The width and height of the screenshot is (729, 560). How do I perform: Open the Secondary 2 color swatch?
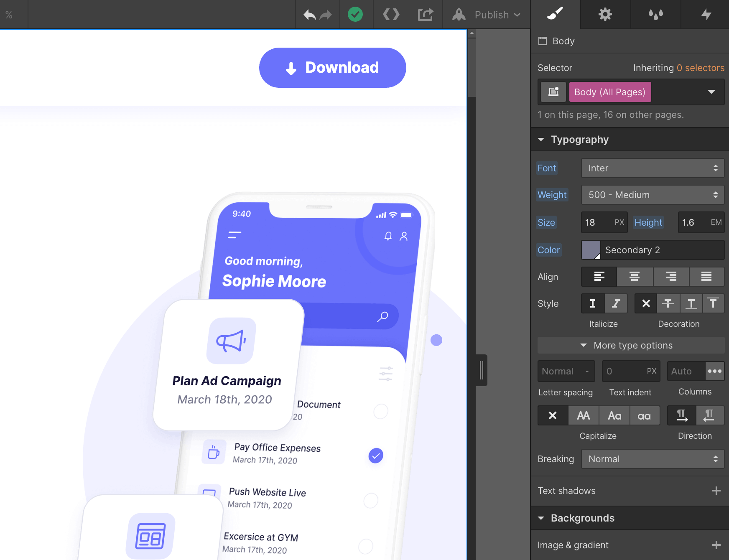click(590, 250)
